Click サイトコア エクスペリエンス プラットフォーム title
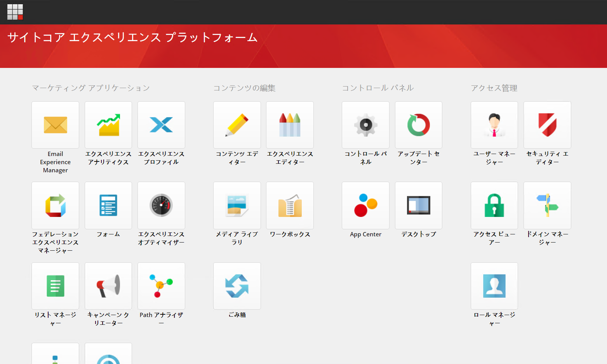 pyautogui.click(x=132, y=37)
